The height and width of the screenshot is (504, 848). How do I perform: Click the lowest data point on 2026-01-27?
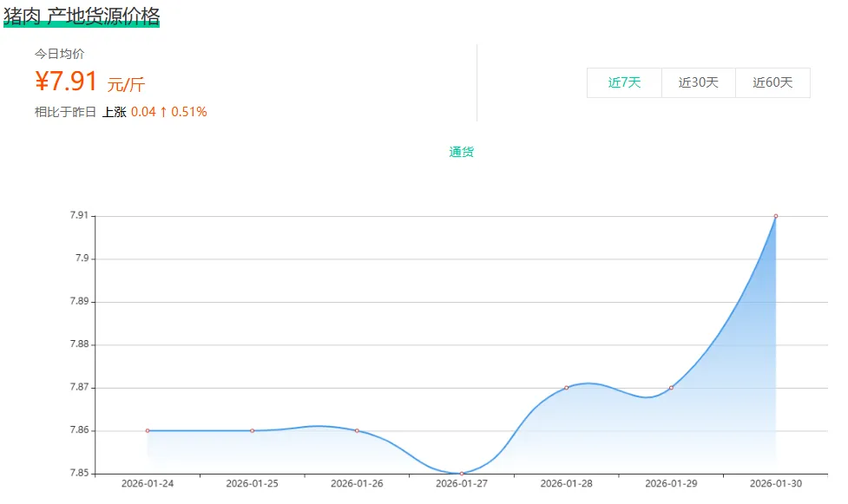click(x=462, y=473)
